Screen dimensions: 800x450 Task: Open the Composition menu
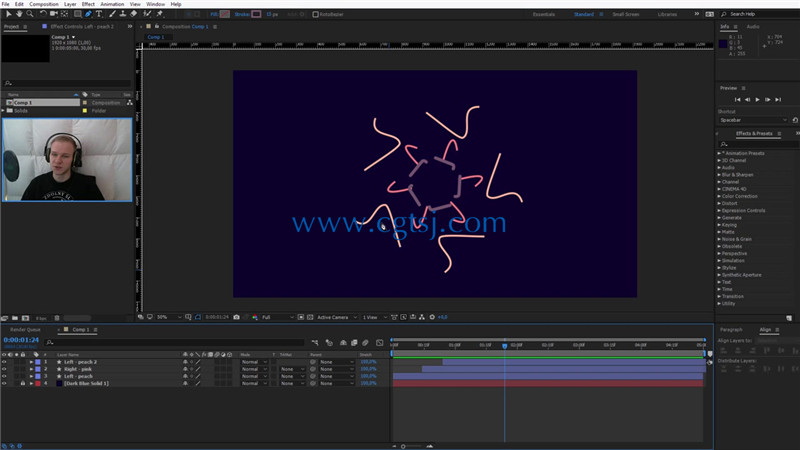click(44, 4)
